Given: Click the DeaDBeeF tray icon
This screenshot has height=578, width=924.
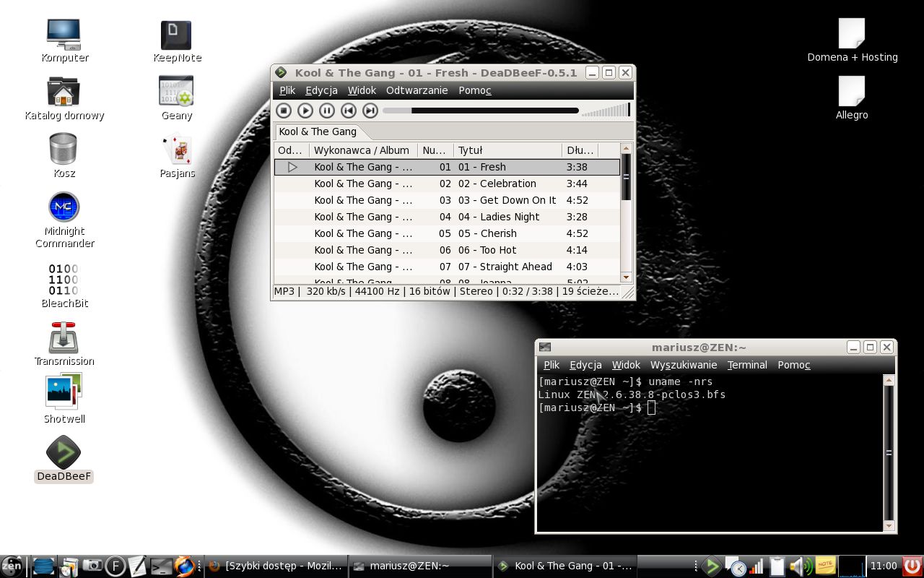Looking at the screenshot, I should pyautogui.click(x=712, y=566).
